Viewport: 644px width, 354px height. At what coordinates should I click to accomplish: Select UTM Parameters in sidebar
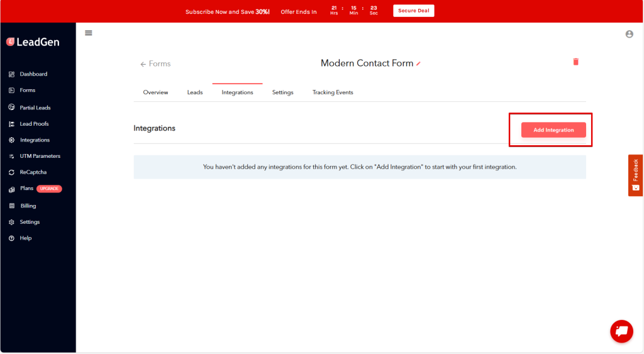pyautogui.click(x=40, y=156)
